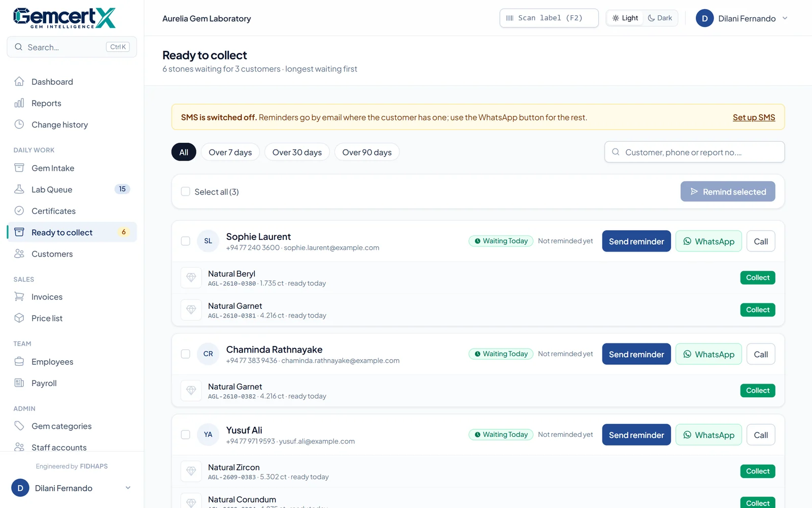Expand the Dilani Fernando sidebar account chevron
Image resolution: width=812 pixels, height=508 pixels.
pyautogui.click(x=128, y=488)
